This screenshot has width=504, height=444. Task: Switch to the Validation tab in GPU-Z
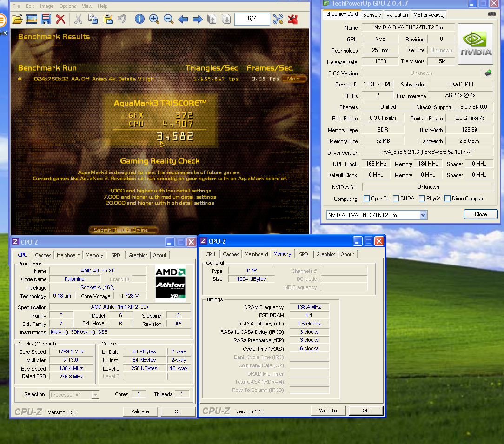click(397, 15)
